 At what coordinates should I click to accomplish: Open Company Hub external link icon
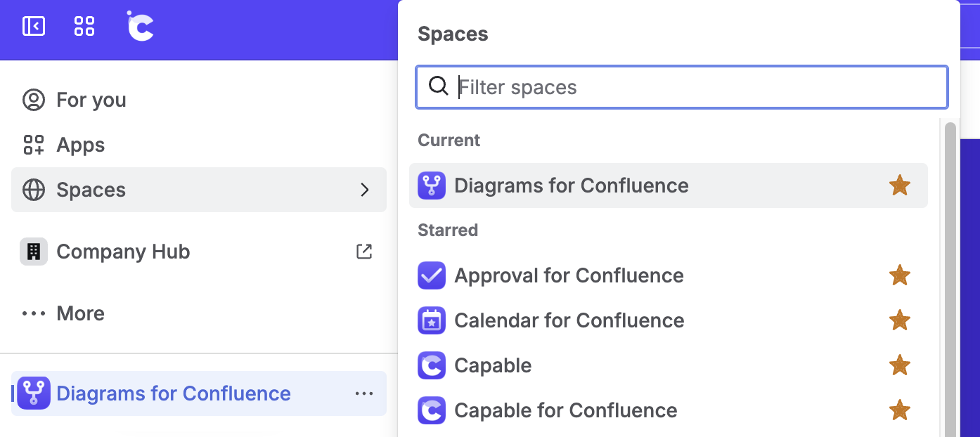click(x=364, y=252)
